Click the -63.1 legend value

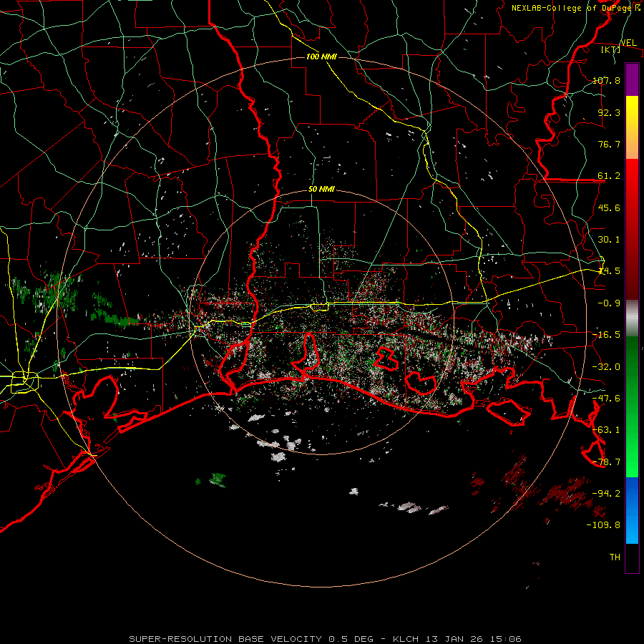point(606,430)
